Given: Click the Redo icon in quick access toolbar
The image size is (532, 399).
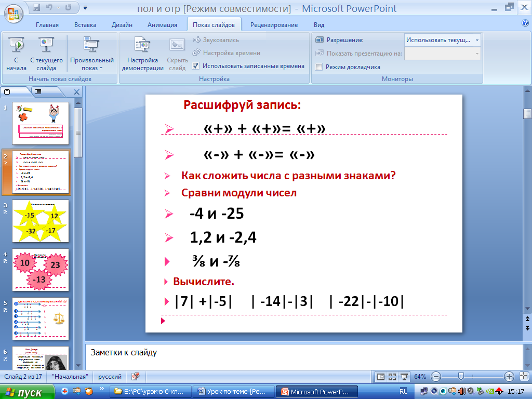Looking at the screenshot, I should pos(68,7).
